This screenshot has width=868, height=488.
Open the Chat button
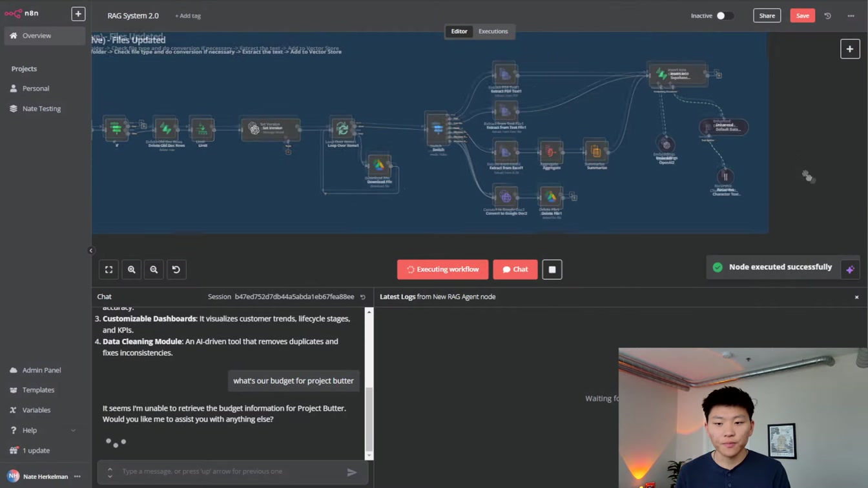(515, 270)
